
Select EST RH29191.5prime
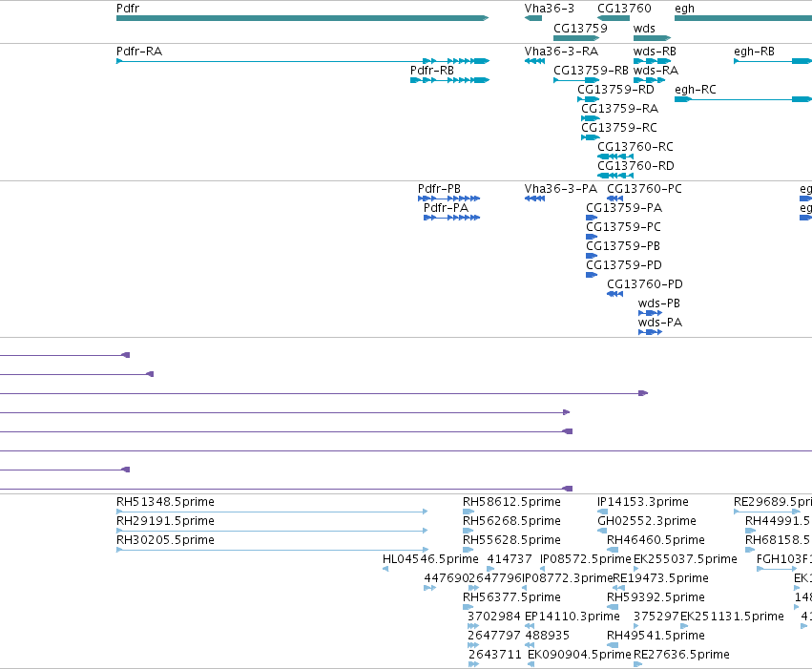tap(272, 531)
